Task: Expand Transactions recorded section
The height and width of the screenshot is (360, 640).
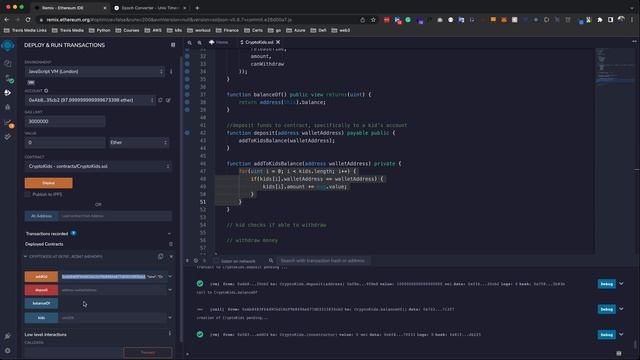Action: point(169,234)
